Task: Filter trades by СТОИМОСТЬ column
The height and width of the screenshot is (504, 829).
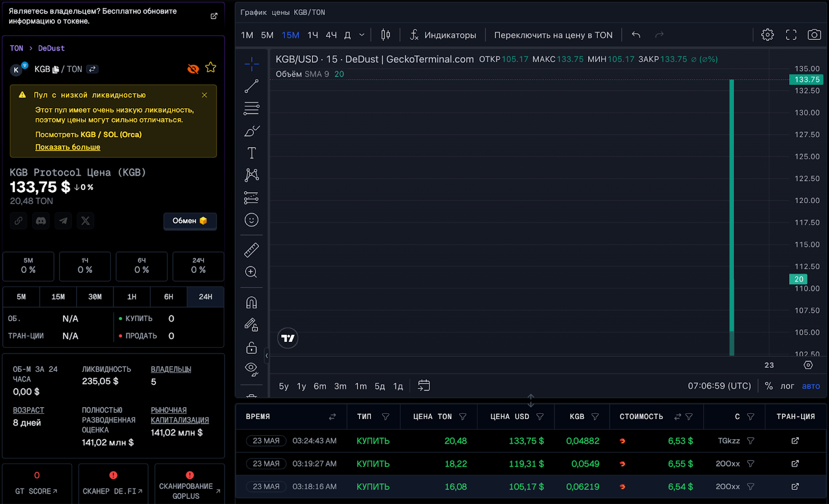Action: tap(689, 416)
